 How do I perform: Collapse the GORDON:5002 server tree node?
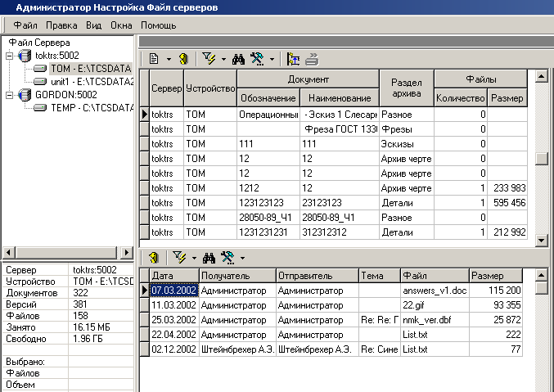click(8, 95)
